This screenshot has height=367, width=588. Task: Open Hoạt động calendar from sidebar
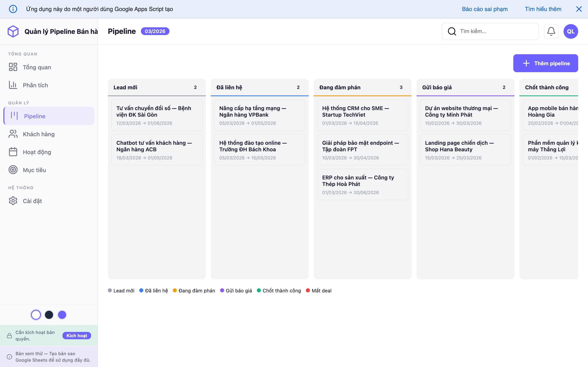tap(37, 152)
